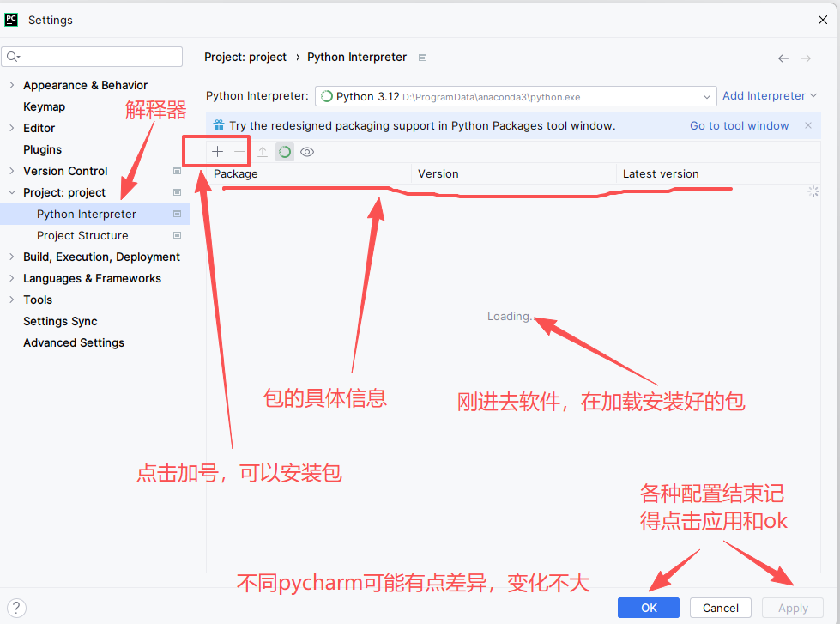Expand Version Control section

pos(12,171)
